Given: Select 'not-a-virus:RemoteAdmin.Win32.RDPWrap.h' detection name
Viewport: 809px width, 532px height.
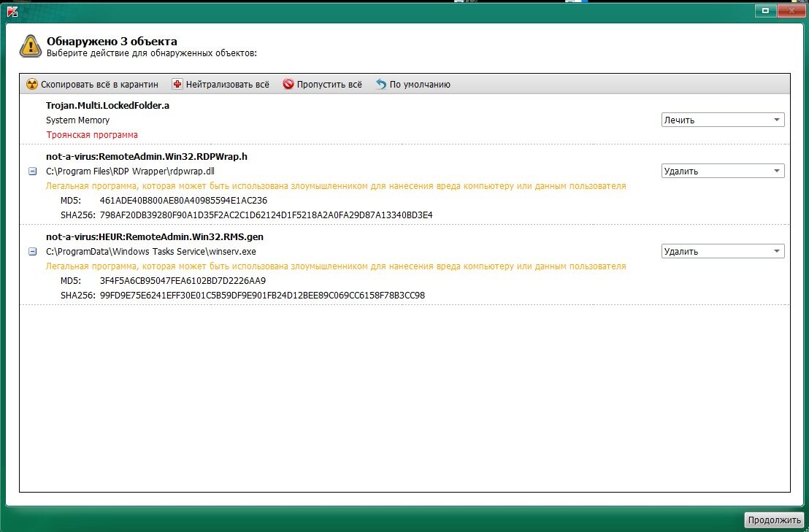Looking at the screenshot, I should pyautogui.click(x=147, y=157).
